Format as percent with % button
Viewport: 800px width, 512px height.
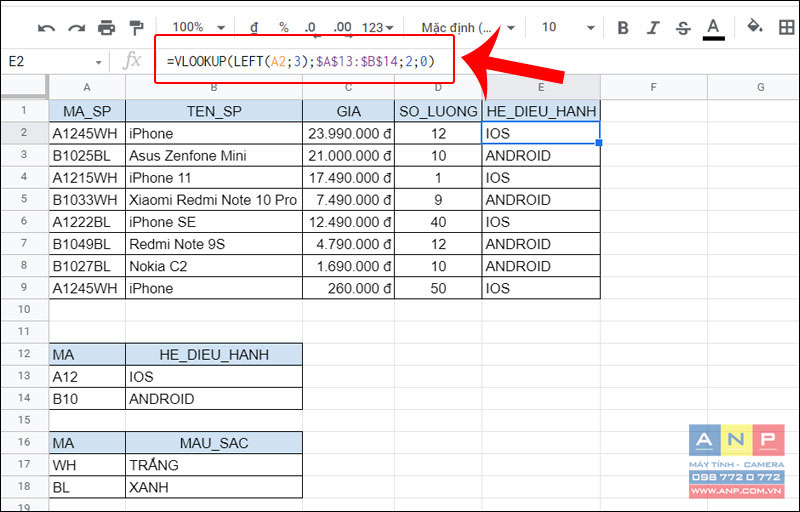[284, 28]
